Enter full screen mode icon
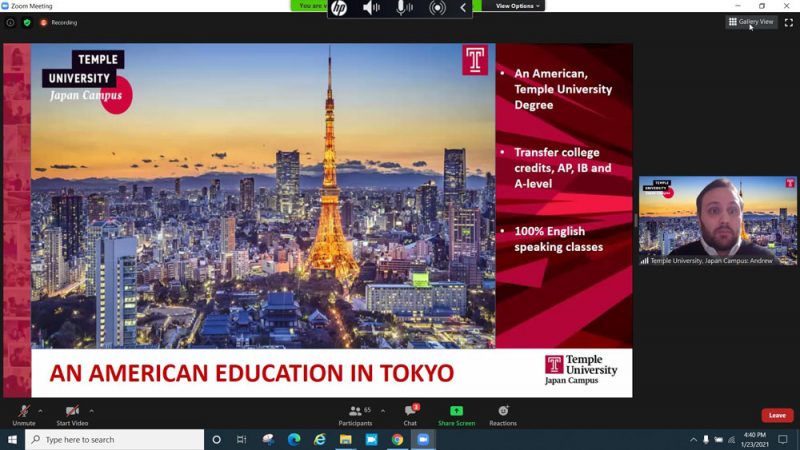The height and width of the screenshot is (450, 800). [789, 22]
